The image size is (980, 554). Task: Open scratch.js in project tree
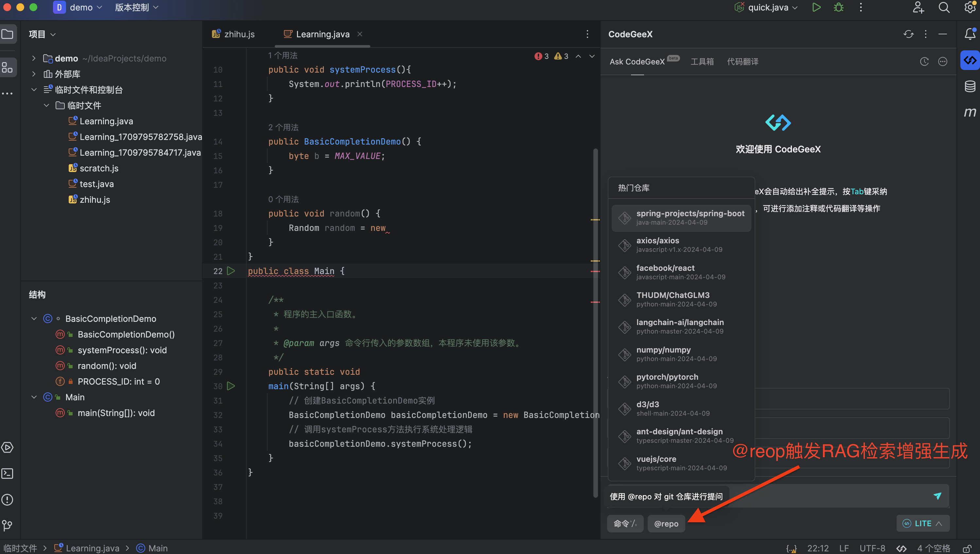pyautogui.click(x=99, y=168)
